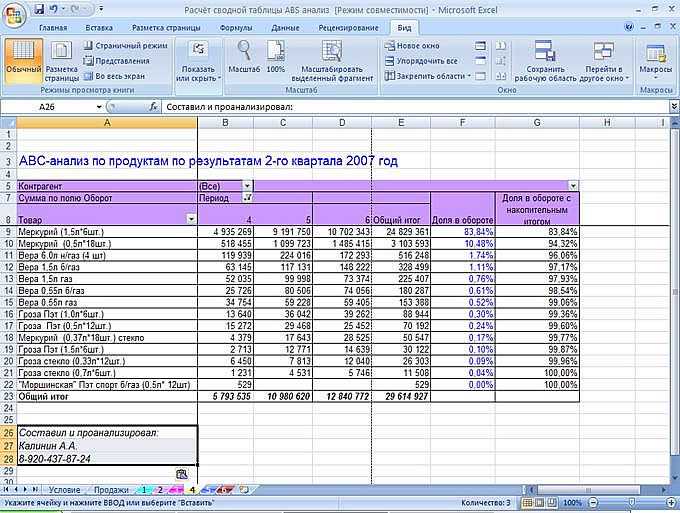Open the Рецензирование ribbon tab
The height and width of the screenshot is (513, 680).
tap(348, 28)
